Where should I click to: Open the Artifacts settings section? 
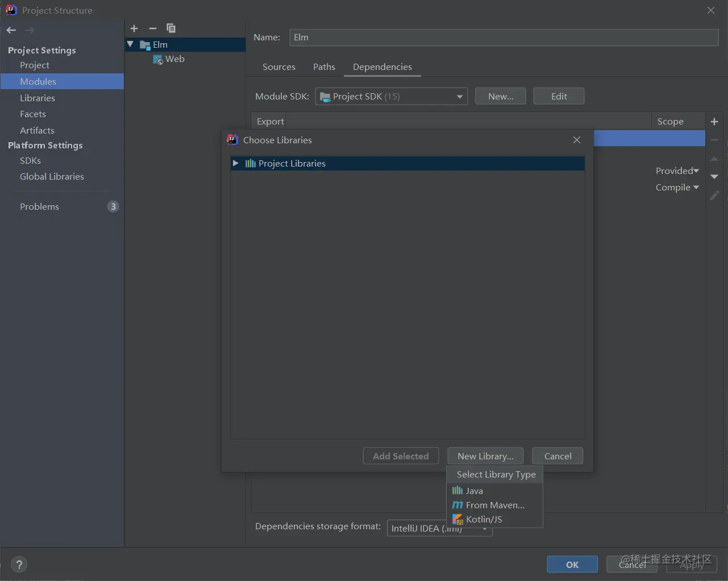(x=37, y=131)
